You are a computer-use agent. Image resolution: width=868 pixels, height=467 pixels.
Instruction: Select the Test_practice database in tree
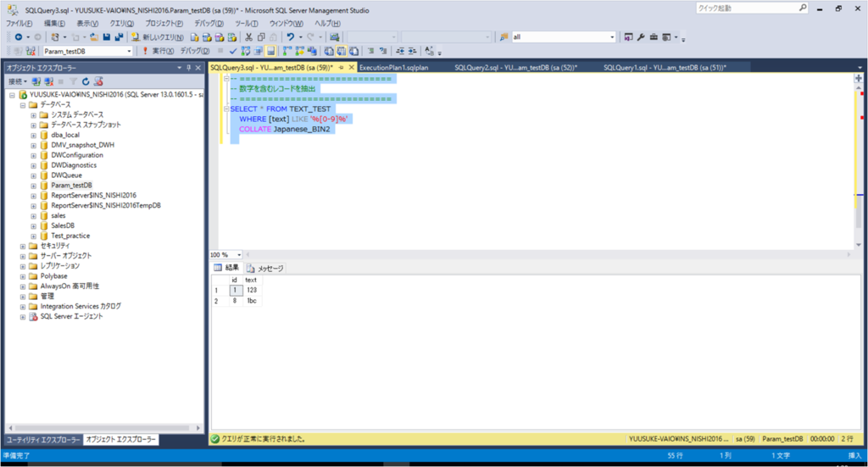click(x=70, y=236)
